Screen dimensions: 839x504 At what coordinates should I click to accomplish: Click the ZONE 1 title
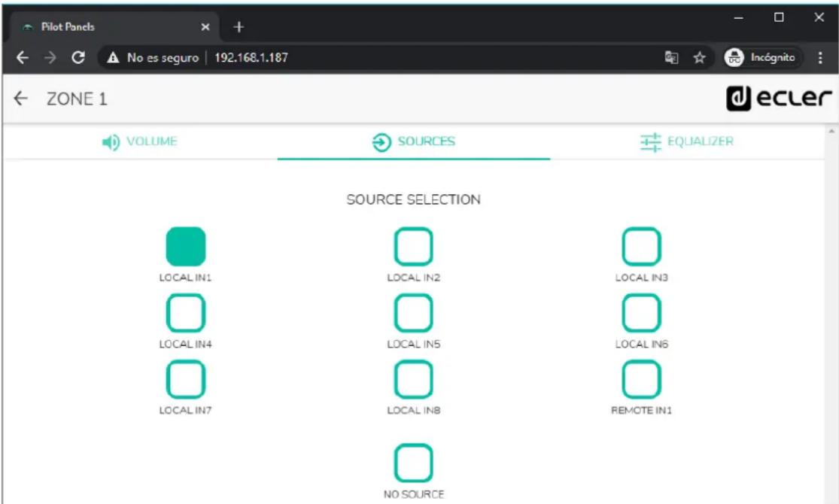point(77,99)
